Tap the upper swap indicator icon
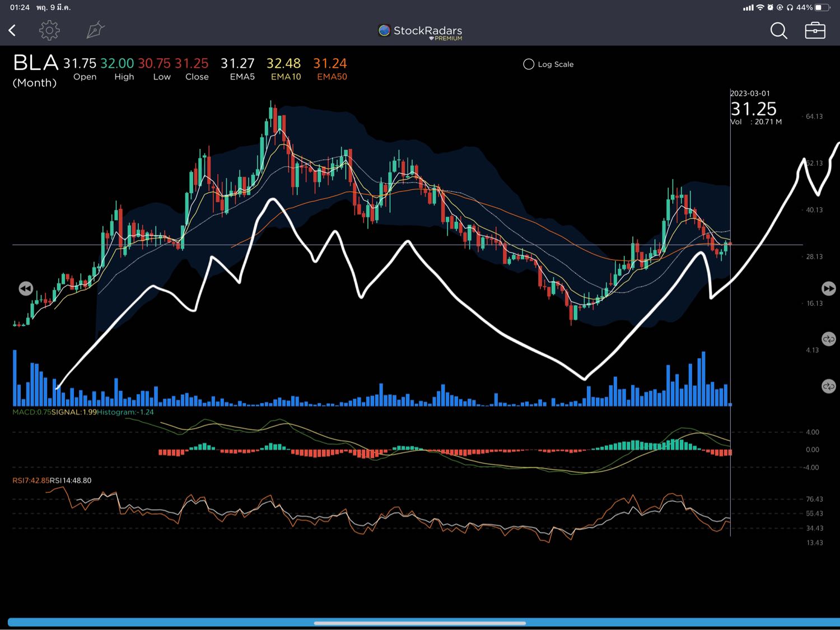 click(828, 339)
